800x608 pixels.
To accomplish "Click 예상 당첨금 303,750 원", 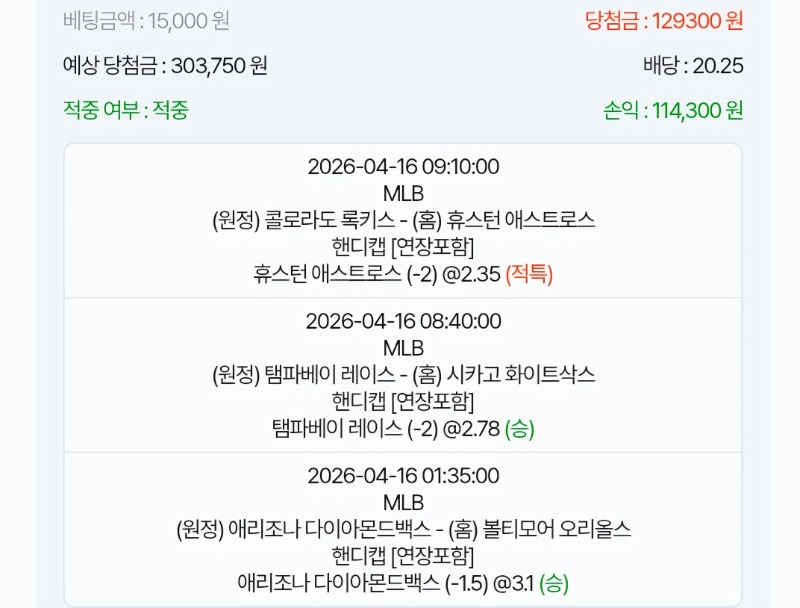I will [165, 66].
